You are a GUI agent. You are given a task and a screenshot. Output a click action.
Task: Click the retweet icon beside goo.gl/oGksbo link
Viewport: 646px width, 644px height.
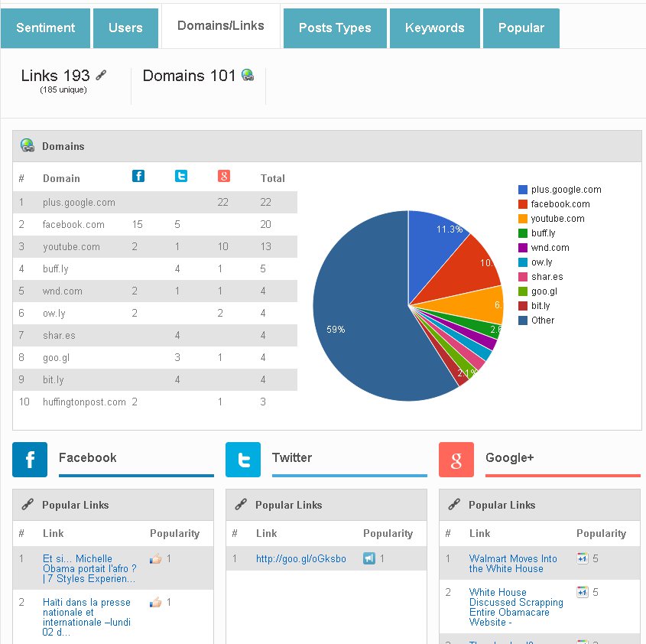[369, 558]
